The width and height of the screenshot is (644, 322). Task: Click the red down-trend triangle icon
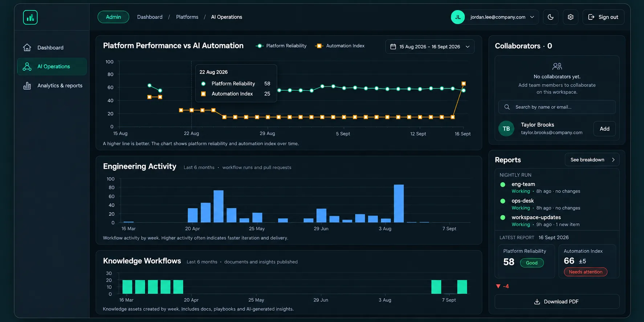click(498, 286)
